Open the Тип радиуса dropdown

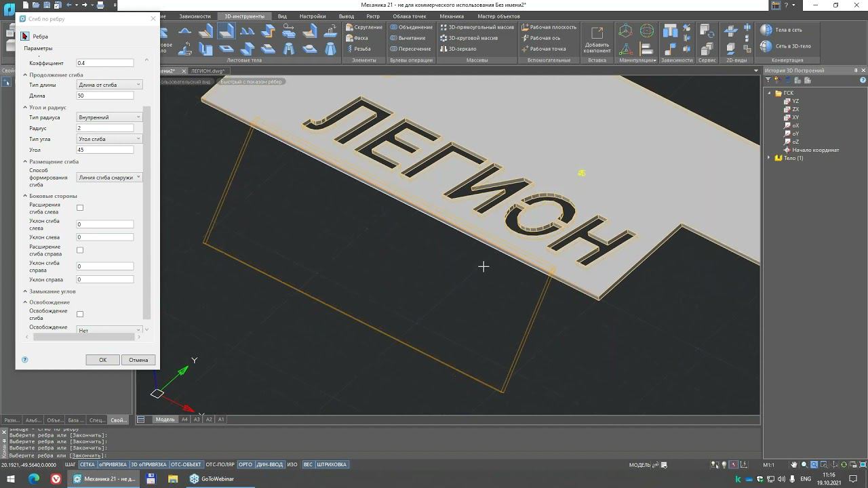[109, 117]
